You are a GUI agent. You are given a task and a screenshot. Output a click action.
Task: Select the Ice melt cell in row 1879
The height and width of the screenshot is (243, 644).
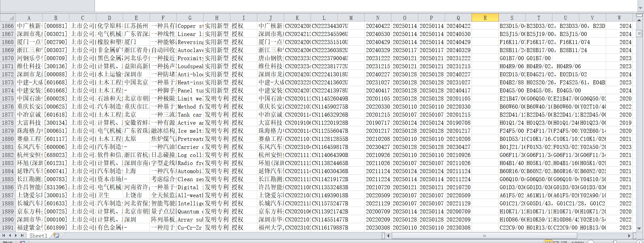tap(190, 131)
